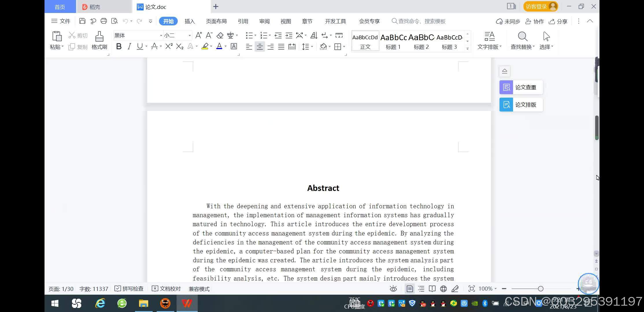Click the vertical scrollbar thumb
The image size is (644, 312).
(x=597, y=128)
